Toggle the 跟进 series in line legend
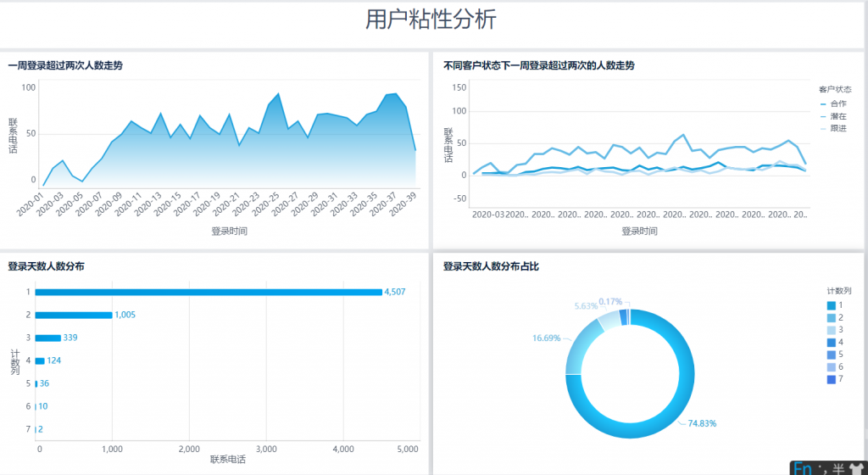868x475 pixels. coord(832,129)
